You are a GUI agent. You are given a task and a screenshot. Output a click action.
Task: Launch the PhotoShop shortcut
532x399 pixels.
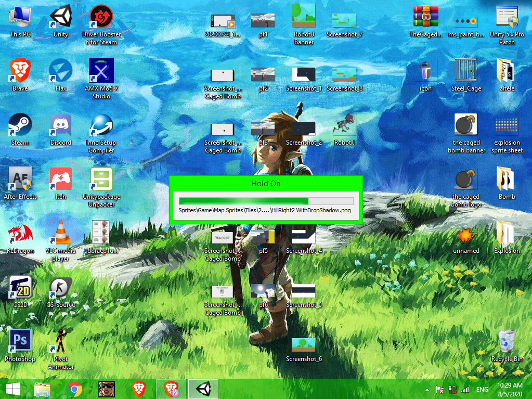20,346
